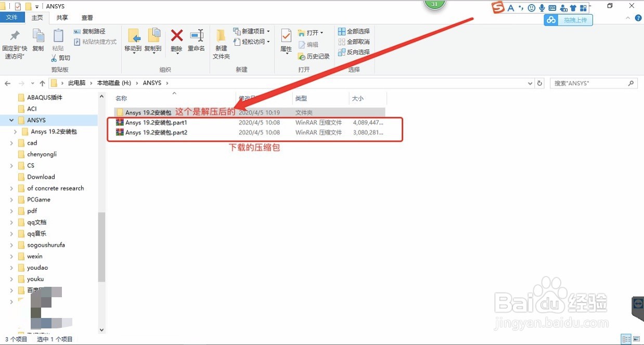Viewport: 644px width, 345px height.
Task: Sort by 大小 column header
Action: point(358,98)
